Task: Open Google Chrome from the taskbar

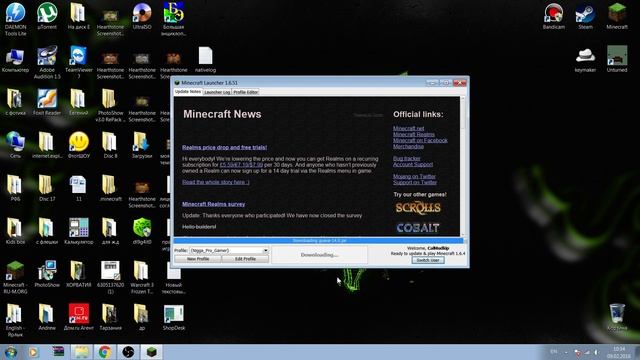Action: tap(104, 352)
